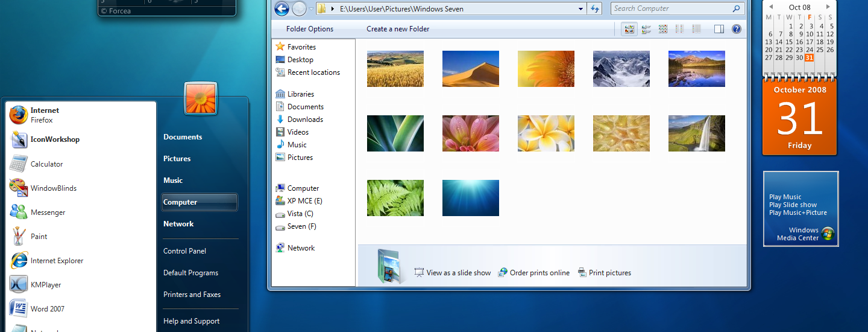
Task: Click Folder Options in toolbar
Action: coord(310,29)
